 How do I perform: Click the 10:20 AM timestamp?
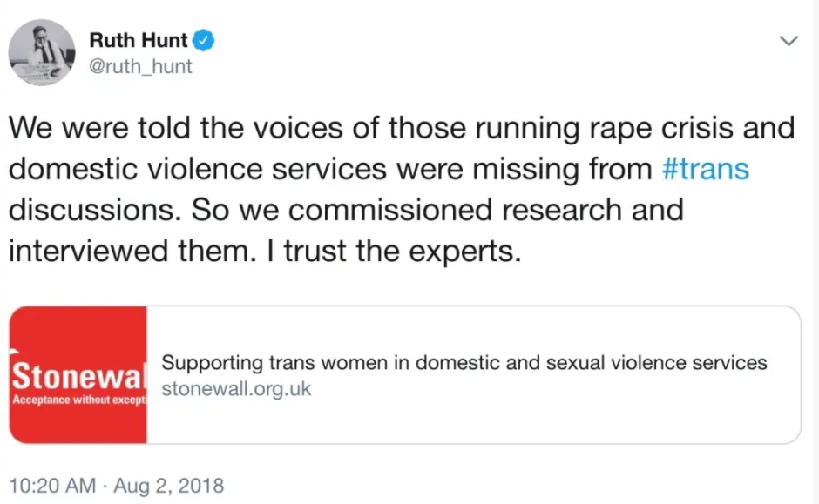52,485
